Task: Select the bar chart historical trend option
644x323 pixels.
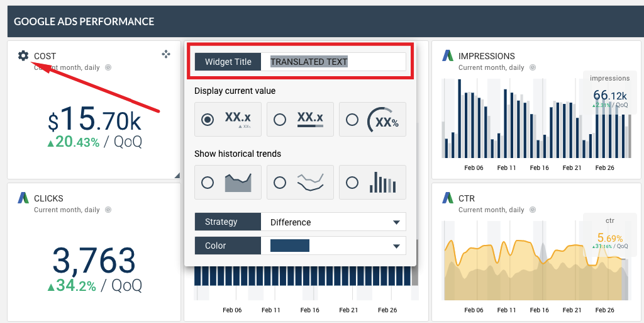Action: pos(372,183)
